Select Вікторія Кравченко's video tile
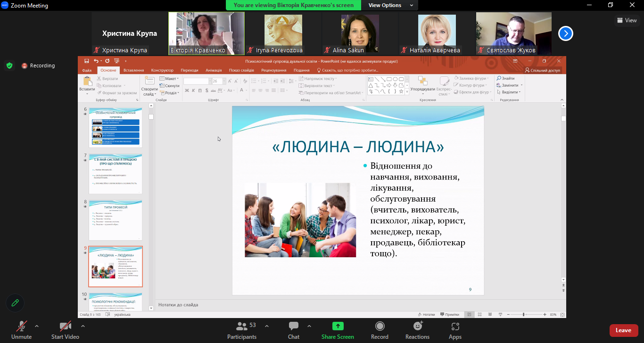 point(206,33)
